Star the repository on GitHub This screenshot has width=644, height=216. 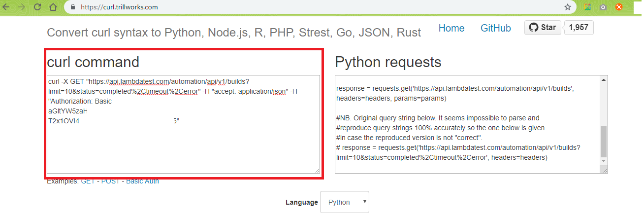(x=542, y=28)
